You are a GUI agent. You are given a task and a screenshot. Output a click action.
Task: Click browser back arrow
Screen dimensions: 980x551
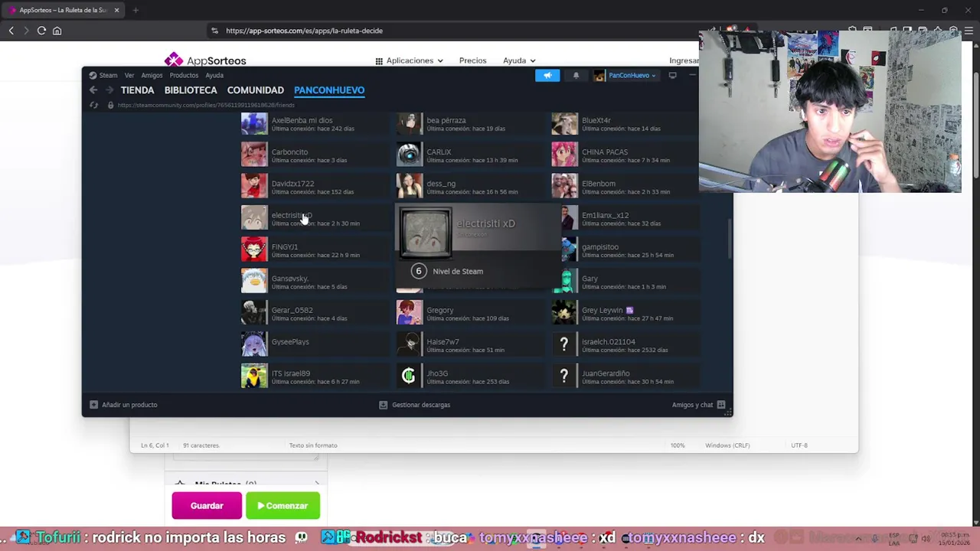[x=11, y=31]
